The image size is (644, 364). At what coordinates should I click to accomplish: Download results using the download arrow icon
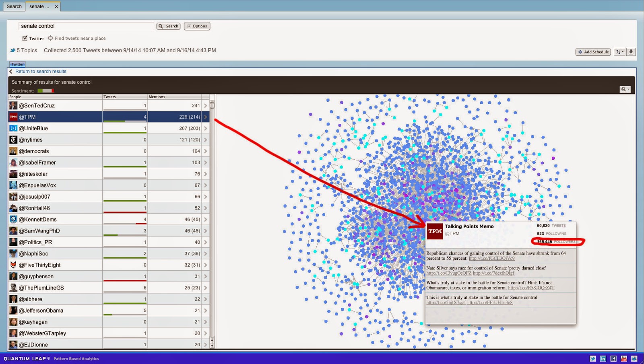pos(631,51)
